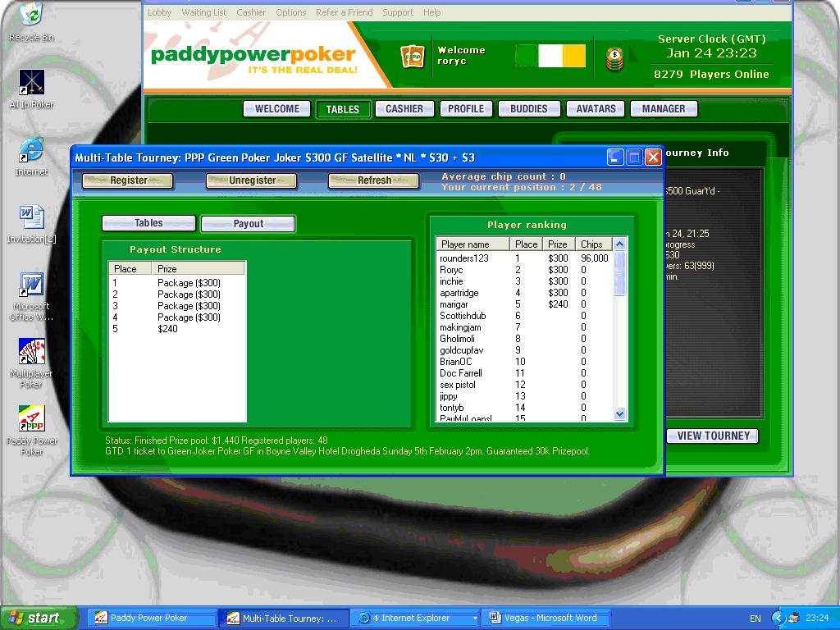840x630 pixels.
Task: Click Prize header in Payout Structure
Action: point(199,268)
